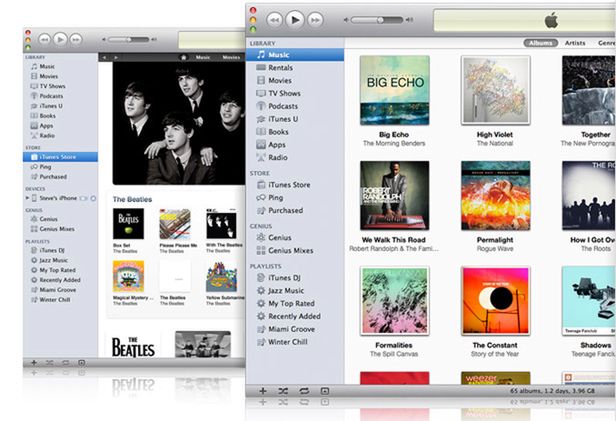The width and height of the screenshot is (616, 421).
Task: Open the Permalight album cover
Action: tap(495, 196)
